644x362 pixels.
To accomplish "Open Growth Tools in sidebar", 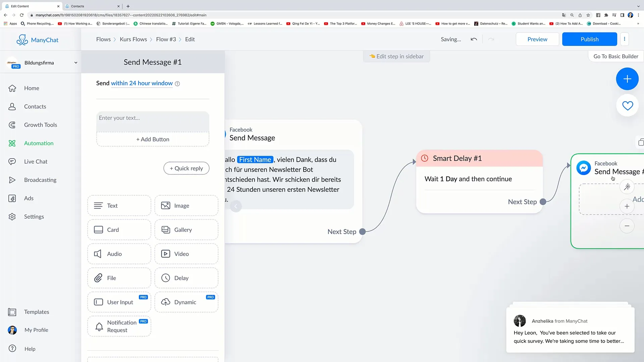I will tap(41, 125).
